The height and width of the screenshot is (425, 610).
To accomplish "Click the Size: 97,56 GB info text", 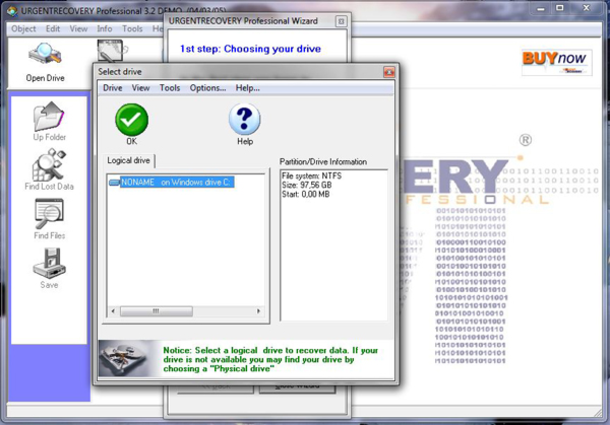I will (307, 185).
